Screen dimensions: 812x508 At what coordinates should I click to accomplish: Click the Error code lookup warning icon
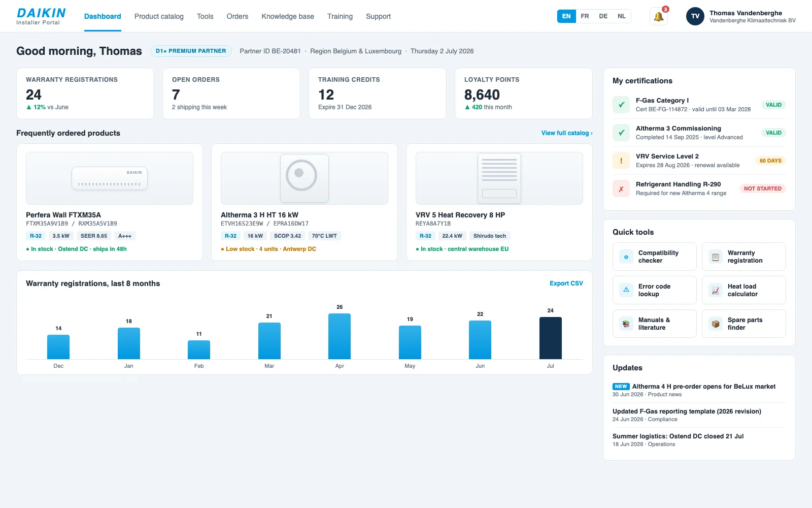point(626,290)
